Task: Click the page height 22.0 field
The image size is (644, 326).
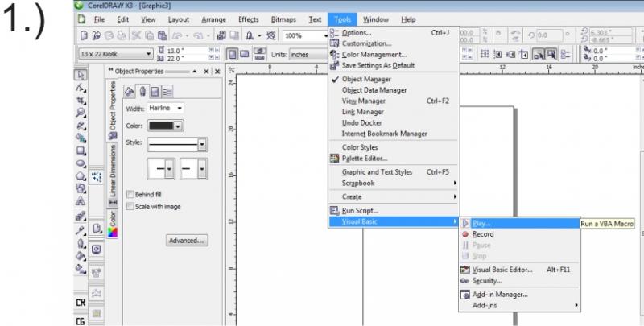Action: (187, 58)
